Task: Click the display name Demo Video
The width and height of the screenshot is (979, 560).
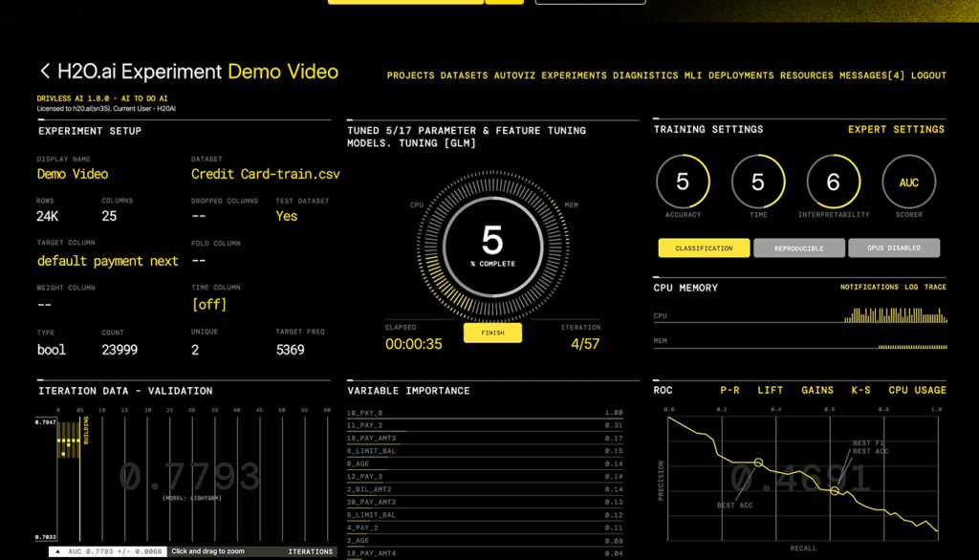Action: tap(73, 174)
